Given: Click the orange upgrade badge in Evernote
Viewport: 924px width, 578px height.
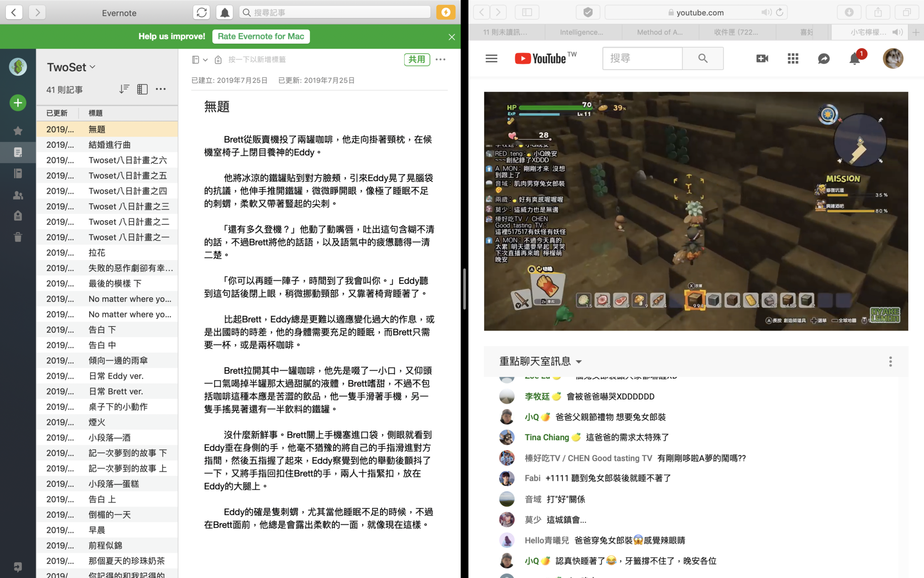Looking at the screenshot, I should (x=446, y=12).
